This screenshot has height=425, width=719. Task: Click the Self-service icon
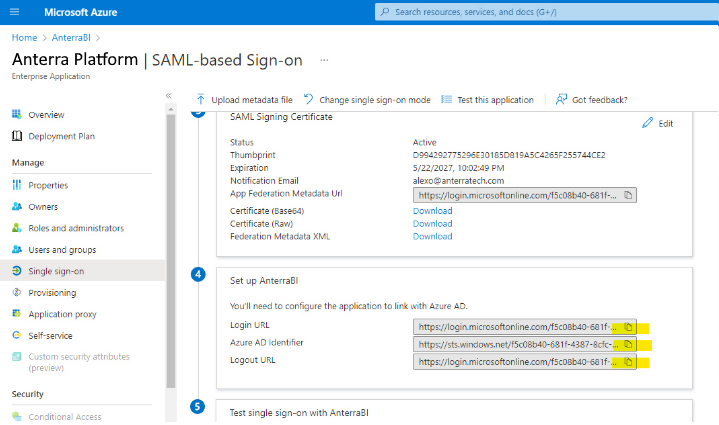(x=17, y=335)
